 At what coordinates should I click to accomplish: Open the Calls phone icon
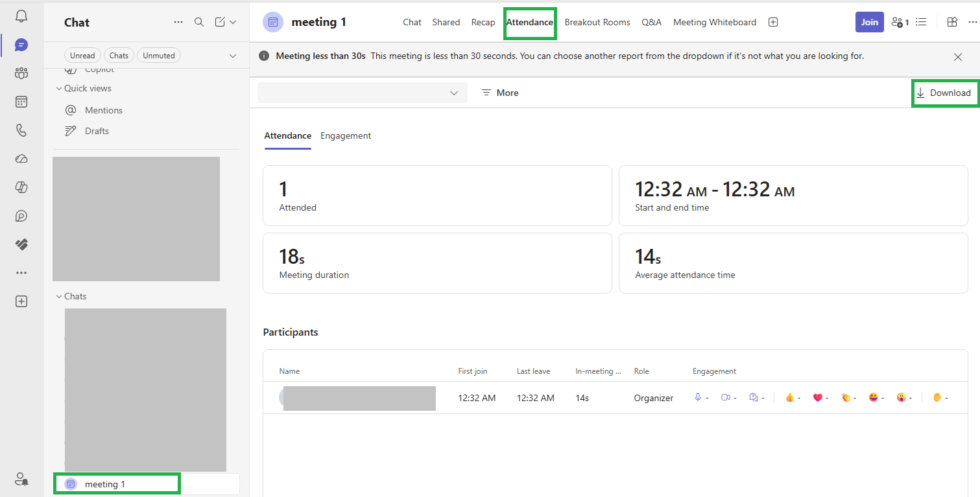[x=21, y=130]
